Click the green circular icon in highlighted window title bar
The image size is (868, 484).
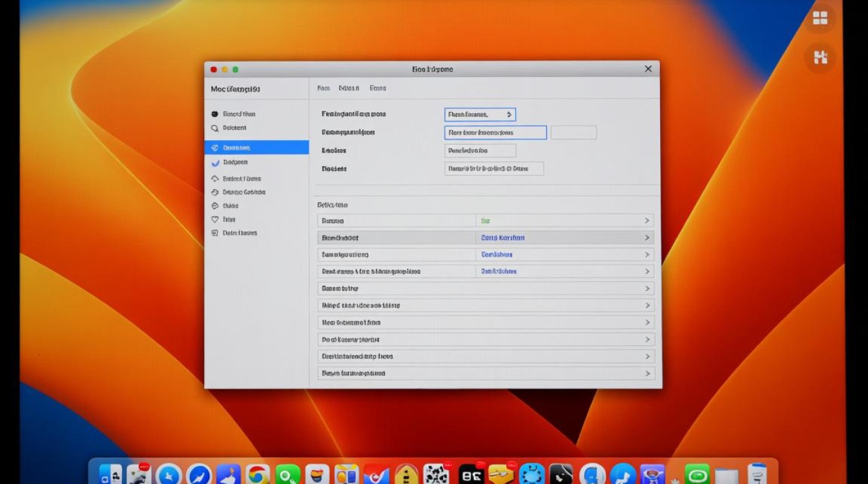(236, 70)
